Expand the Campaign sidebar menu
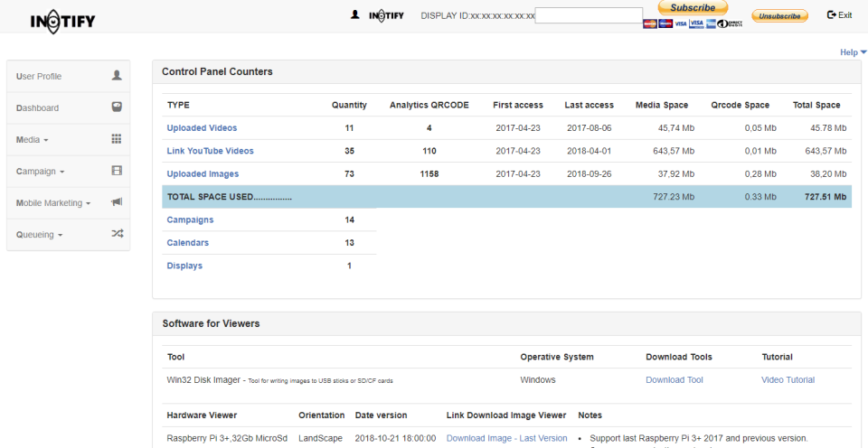Image resolution: width=868 pixels, height=448 pixels. click(x=40, y=172)
